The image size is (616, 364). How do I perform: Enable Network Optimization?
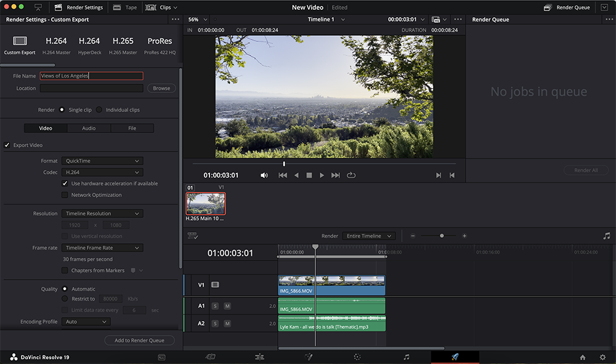coord(65,195)
